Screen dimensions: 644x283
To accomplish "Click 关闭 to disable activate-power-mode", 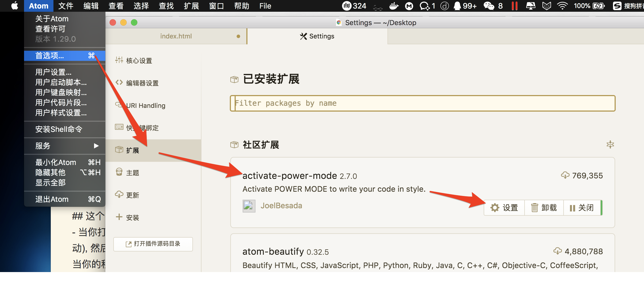I will (582, 208).
